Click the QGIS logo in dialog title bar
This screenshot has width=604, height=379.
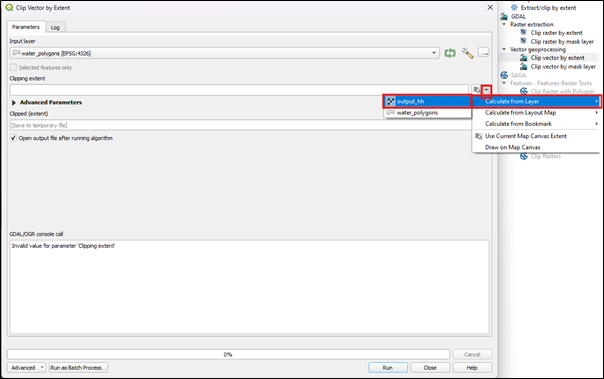coord(9,7)
